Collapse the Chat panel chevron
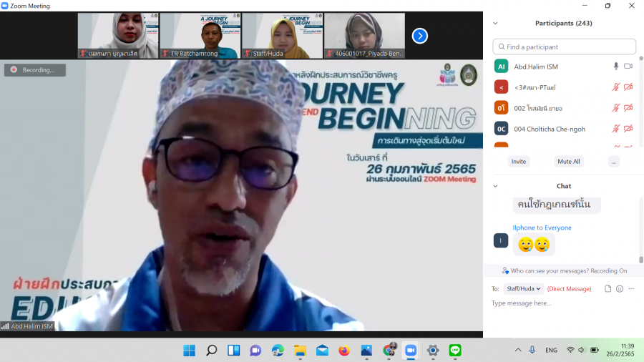 tap(495, 186)
